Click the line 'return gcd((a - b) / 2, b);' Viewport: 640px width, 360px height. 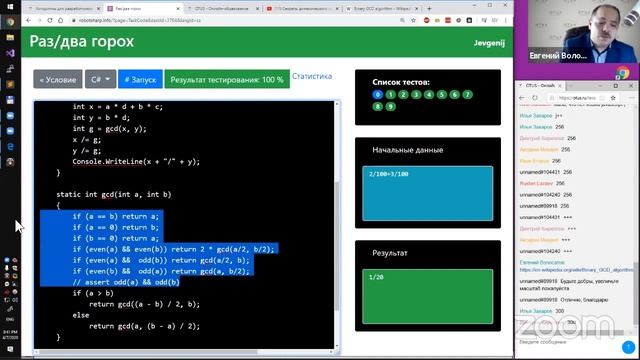(x=144, y=304)
